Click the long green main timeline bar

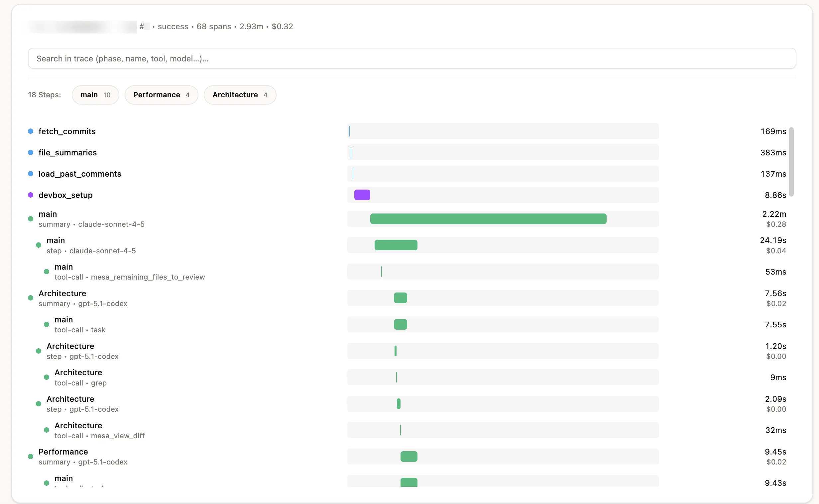pyautogui.click(x=488, y=219)
